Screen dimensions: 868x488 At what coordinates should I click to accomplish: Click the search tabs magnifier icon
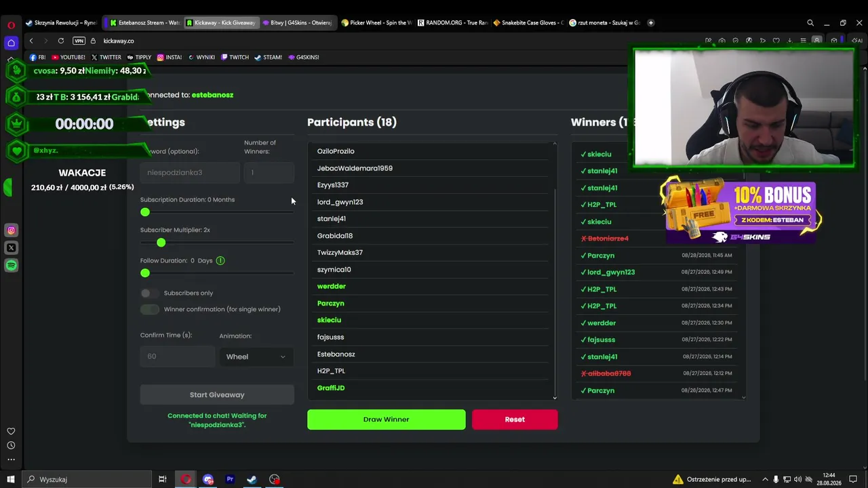[810, 22]
